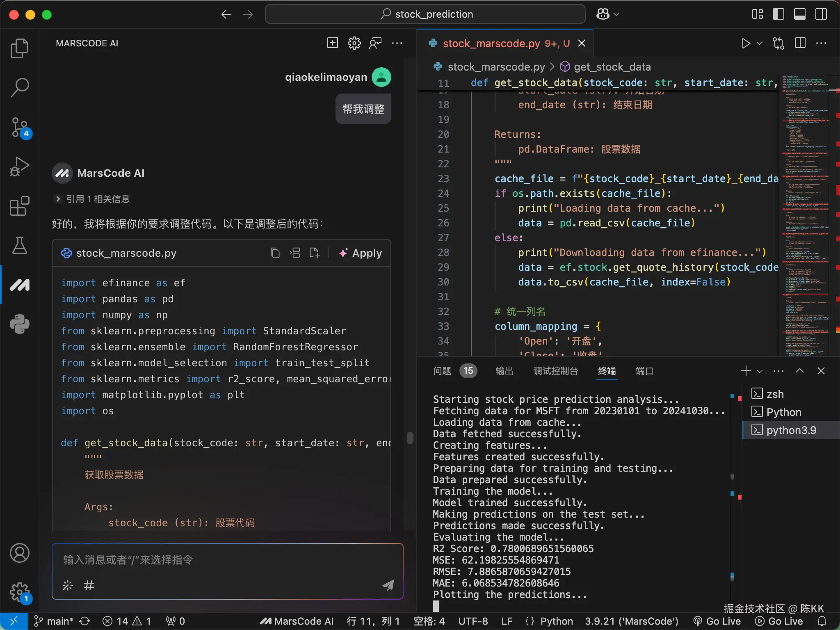Copy the stock_marscode.py code snippet
This screenshot has height=630, width=840.
point(275,253)
